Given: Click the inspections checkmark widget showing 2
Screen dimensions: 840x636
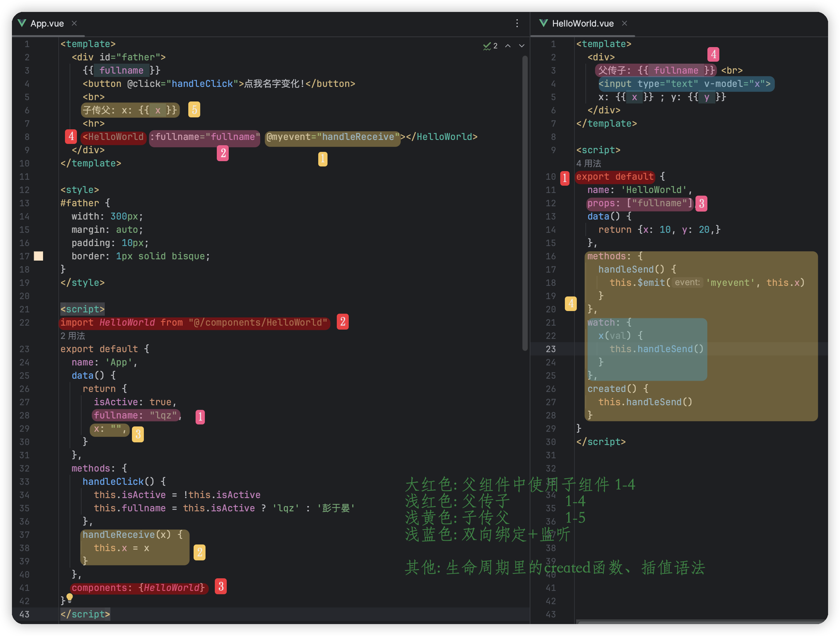Looking at the screenshot, I should pos(490,46).
